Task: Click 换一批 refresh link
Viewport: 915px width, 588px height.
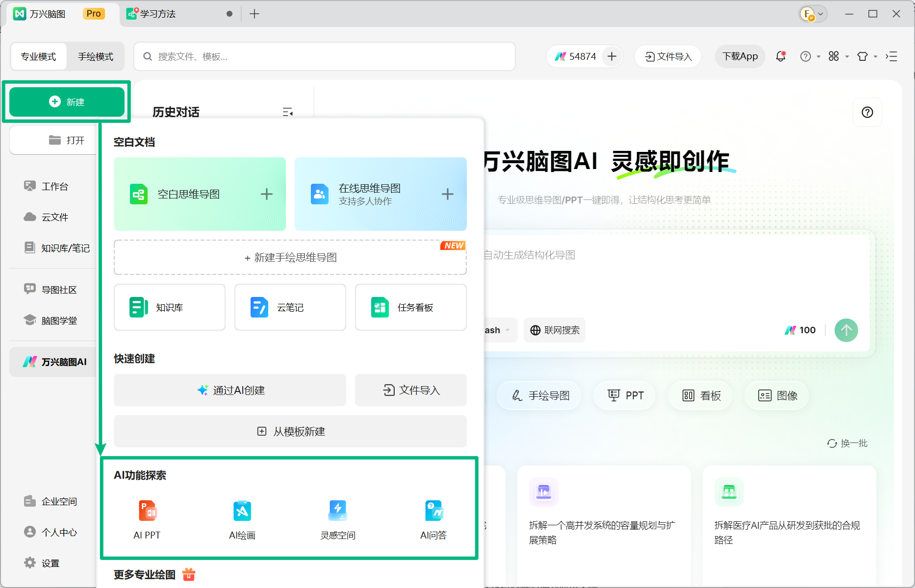Action: (x=847, y=443)
